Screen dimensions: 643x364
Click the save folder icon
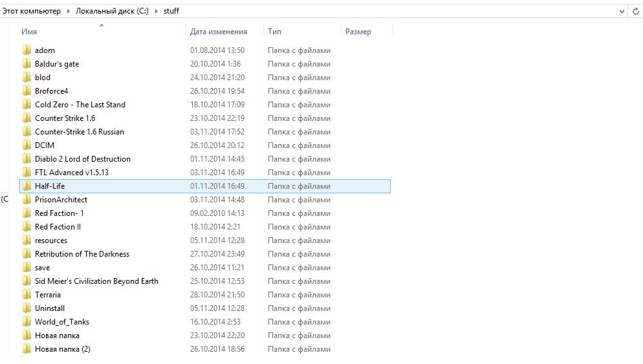click(27, 267)
